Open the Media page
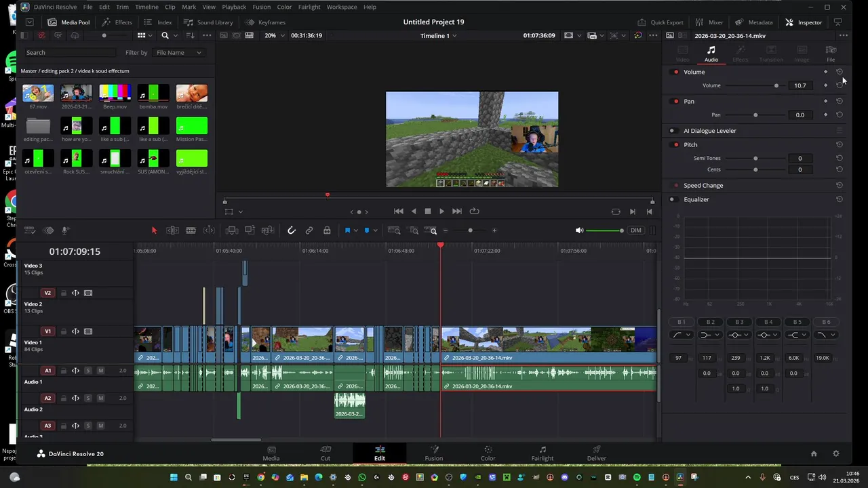The height and width of the screenshot is (488, 868). 271,453
